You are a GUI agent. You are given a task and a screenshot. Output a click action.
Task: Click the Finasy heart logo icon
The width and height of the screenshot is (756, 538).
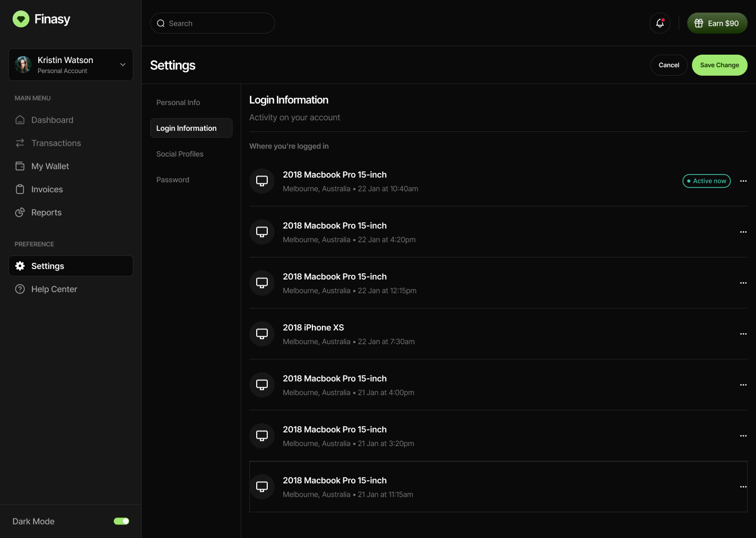click(x=21, y=19)
